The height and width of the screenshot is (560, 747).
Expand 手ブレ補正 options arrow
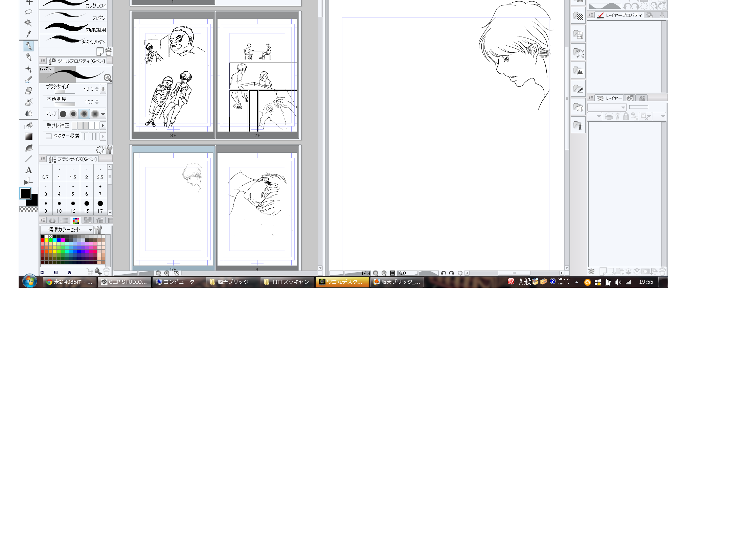point(103,125)
